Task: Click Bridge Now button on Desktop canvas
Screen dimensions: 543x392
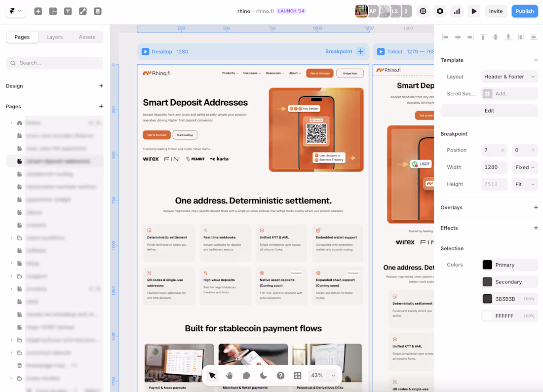Action: (x=350, y=74)
